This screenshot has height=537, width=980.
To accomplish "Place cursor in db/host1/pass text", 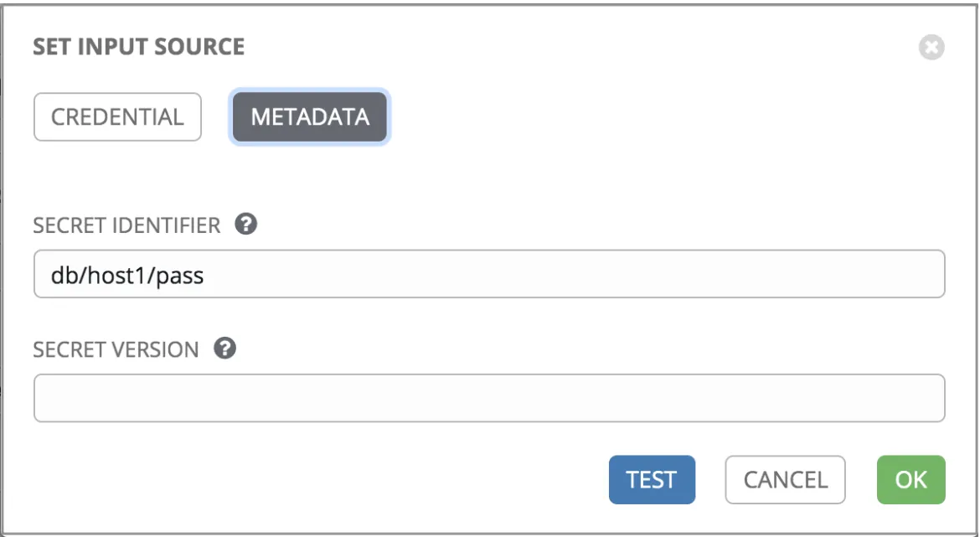I will tap(127, 275).
